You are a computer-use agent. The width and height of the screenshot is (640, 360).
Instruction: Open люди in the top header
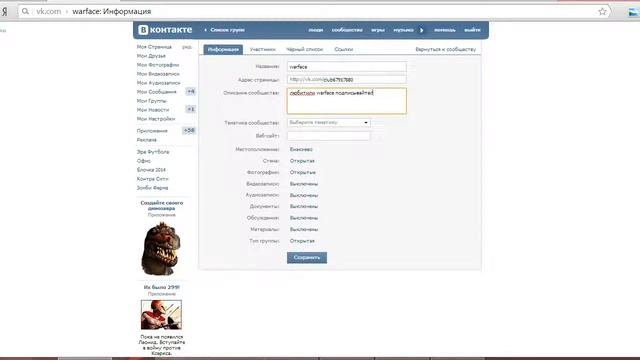(316, 30)
